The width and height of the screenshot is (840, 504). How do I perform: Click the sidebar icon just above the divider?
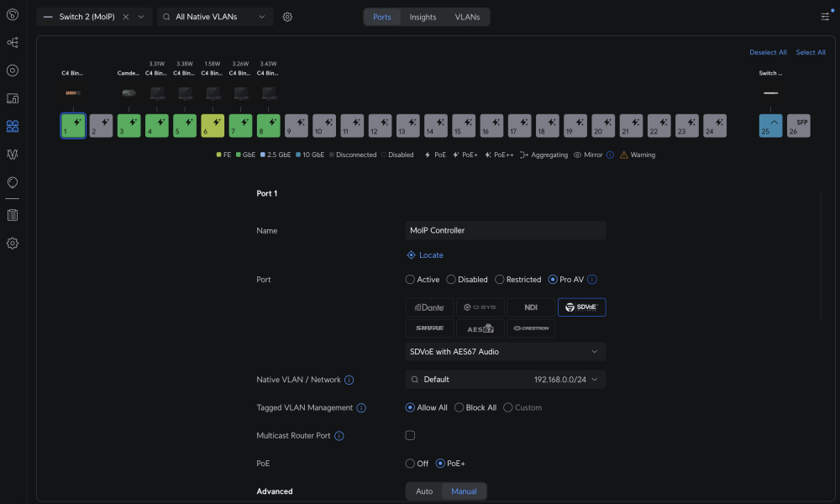13,182
